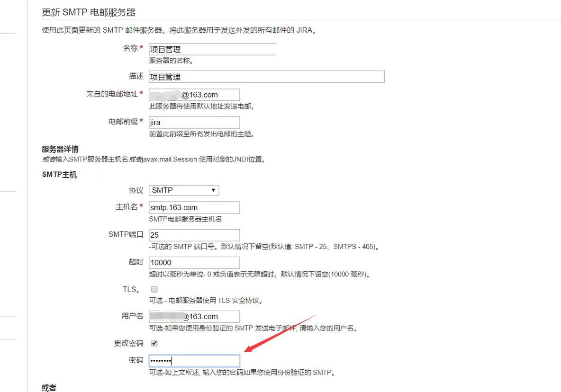Click the SMTP端口 field with 25
The height and width of the screenshot is (392, 561).
[194, 235]
